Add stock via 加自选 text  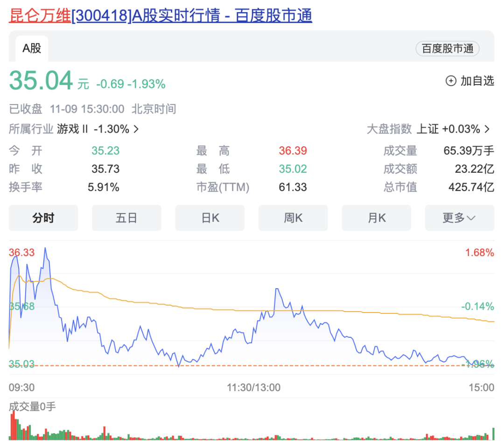[x=477, y=81]
